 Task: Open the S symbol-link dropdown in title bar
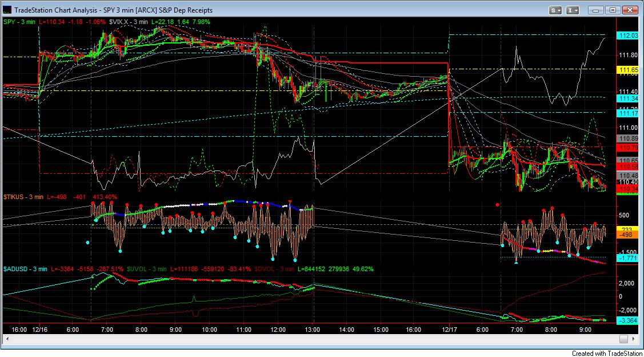[557, 10]
